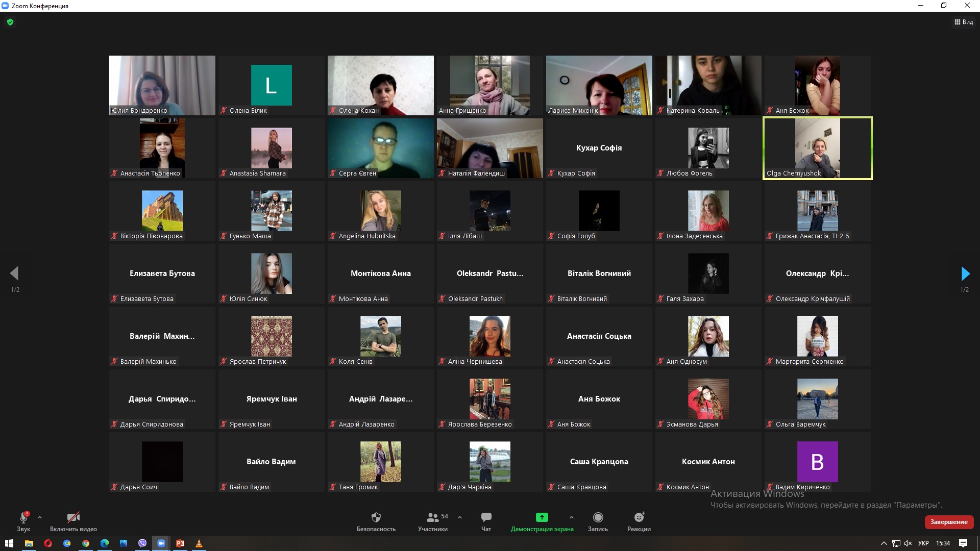The width and height of the screenshot is (980, 551).
Task: Click the Record (Запись) icon
Action: click(598, 517)
